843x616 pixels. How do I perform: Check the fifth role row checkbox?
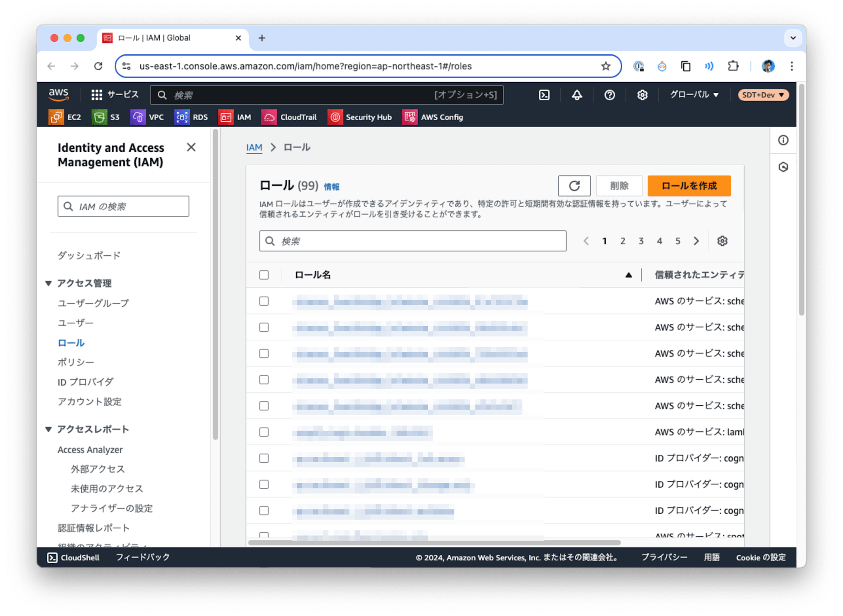264,406
